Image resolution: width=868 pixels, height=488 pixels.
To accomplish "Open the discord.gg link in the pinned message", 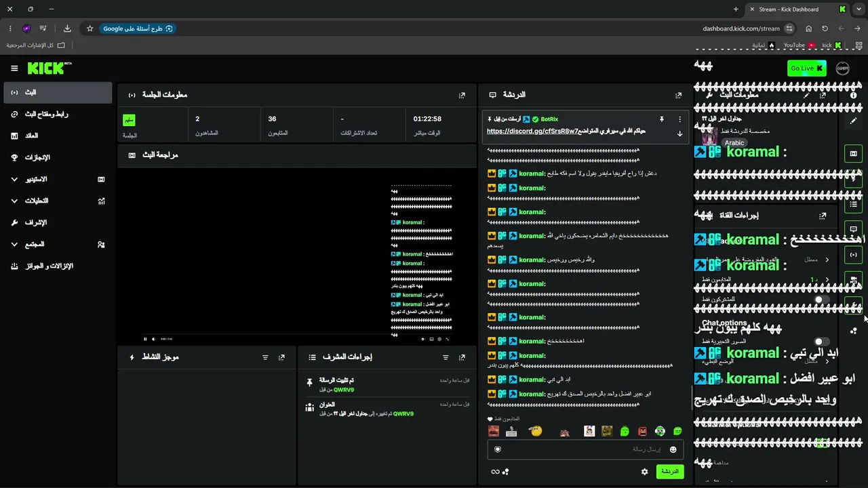I will point(532,131).
